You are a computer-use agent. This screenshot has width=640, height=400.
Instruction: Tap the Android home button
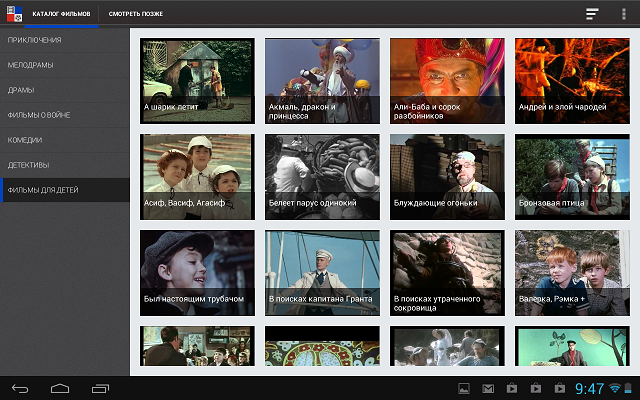[60, 389]
